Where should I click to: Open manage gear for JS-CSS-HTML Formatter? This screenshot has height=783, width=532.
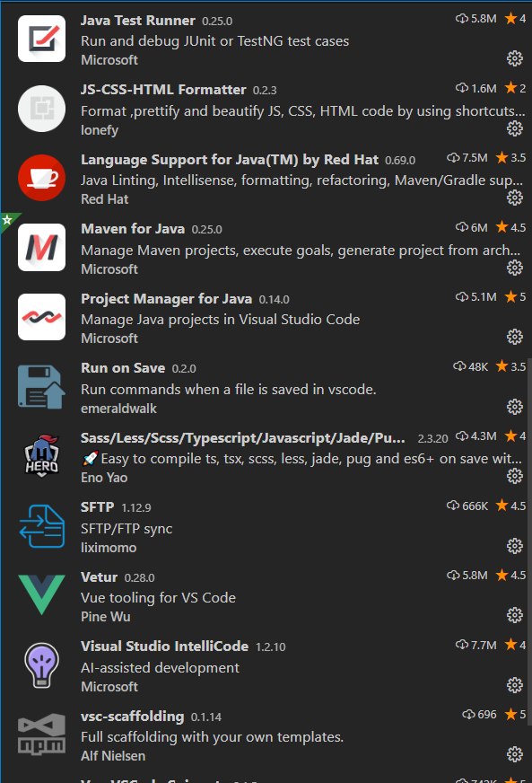point(515,128)
